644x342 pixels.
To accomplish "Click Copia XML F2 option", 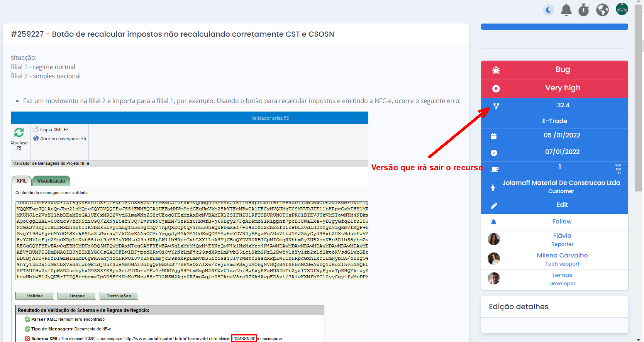I will [x=54, y=130].
